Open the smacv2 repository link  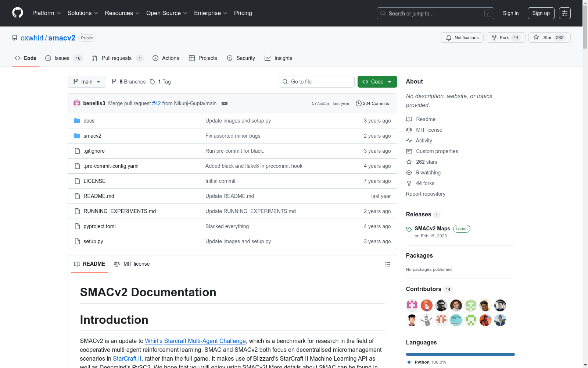[x=62, y=38]
